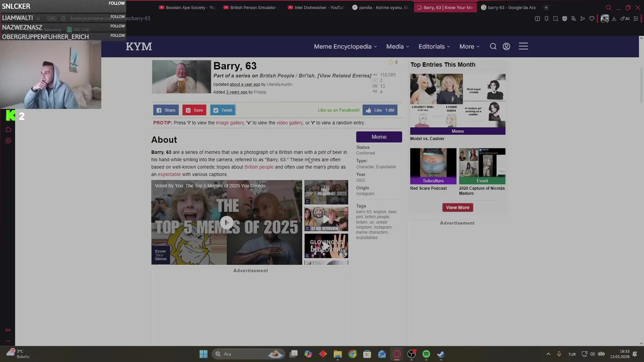The height and width of the screenshot is (362, 644).
Task: Open Barry, 63 entry thumbnail image
Action: 181,77
